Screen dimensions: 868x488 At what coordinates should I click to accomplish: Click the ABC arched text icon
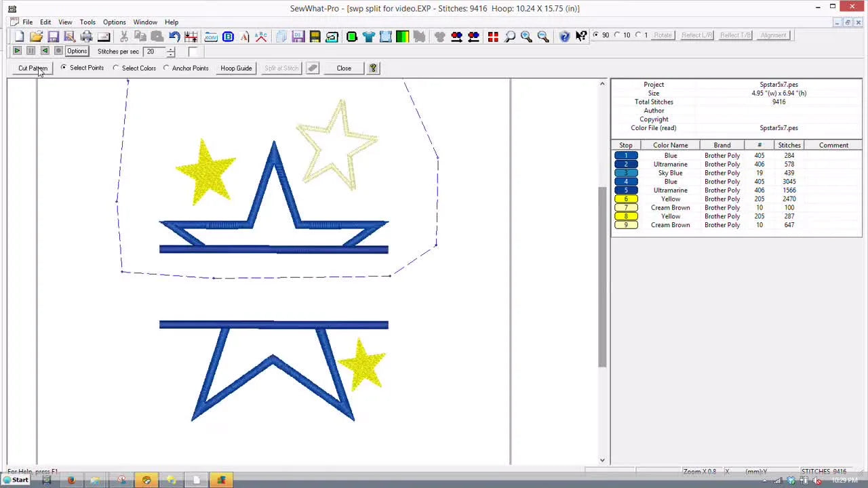261,36
